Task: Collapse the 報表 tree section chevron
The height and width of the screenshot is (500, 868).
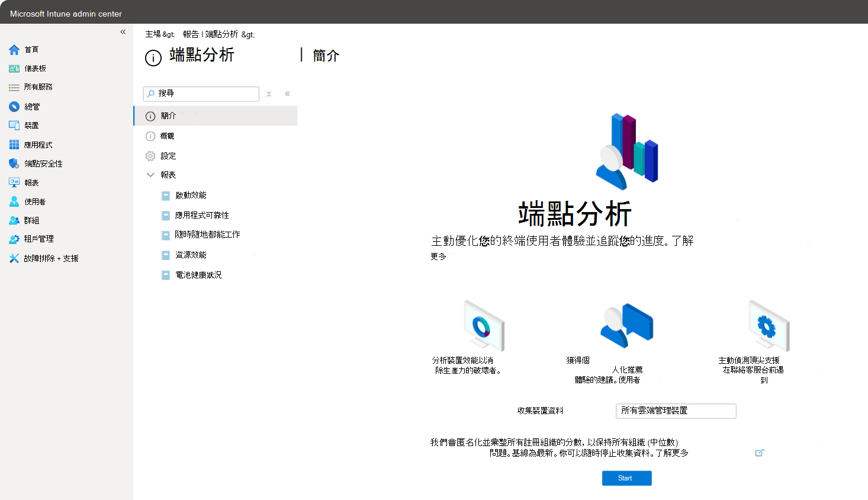Action: [150, 175]
